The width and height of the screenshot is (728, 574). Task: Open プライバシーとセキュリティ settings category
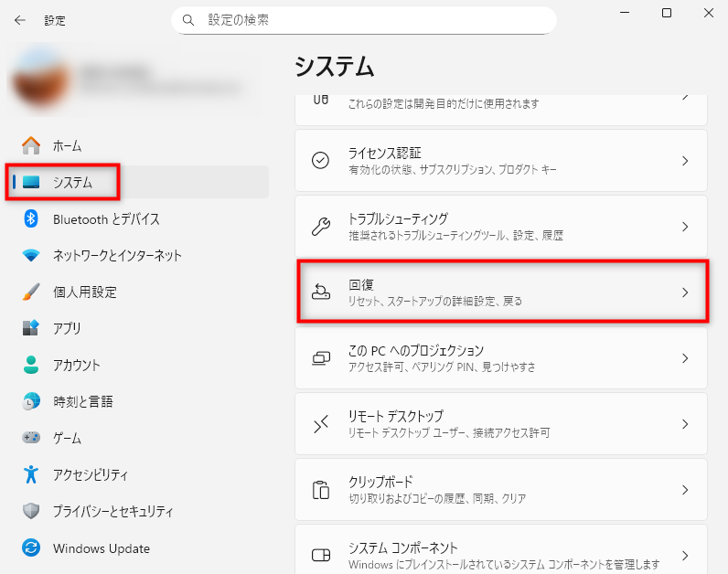point(112,512)
